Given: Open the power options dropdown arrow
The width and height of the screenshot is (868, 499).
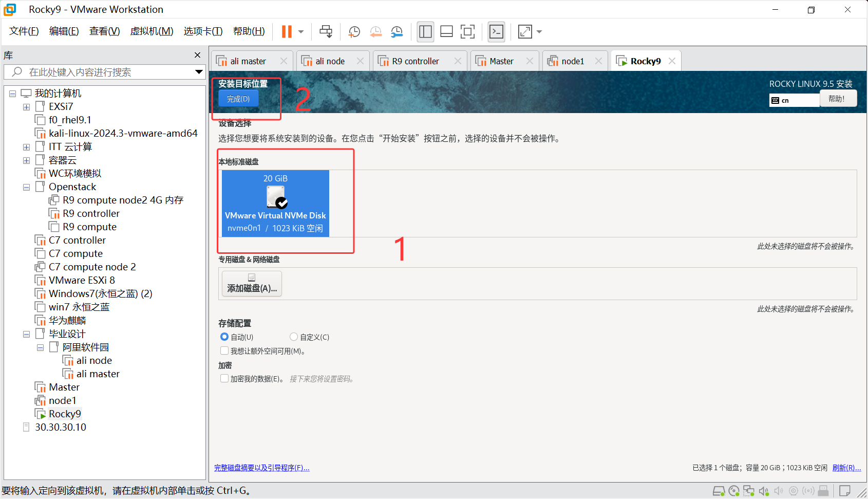Looking at the screenshot, I should [301, 32].
